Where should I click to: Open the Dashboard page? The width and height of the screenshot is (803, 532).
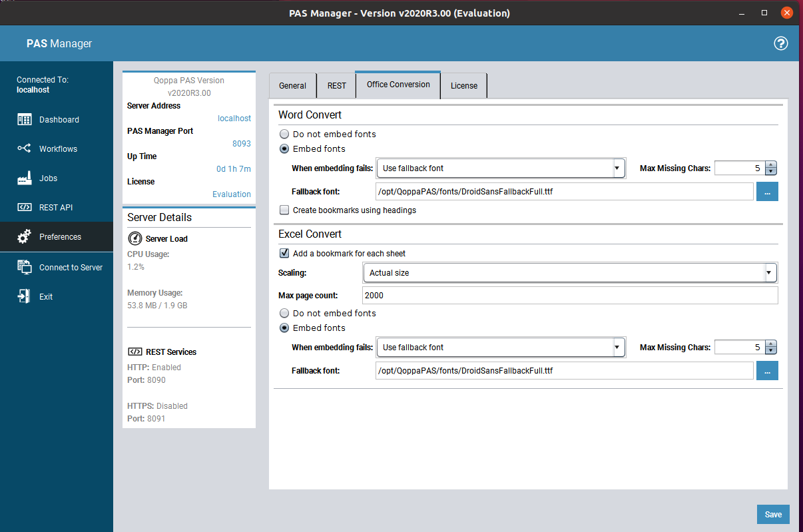coord(57,120)
